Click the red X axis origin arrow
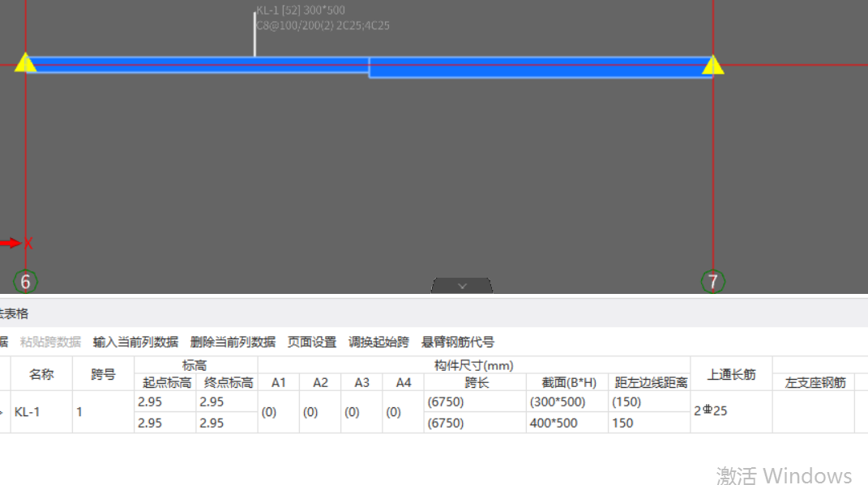 [x=11, y=243]
